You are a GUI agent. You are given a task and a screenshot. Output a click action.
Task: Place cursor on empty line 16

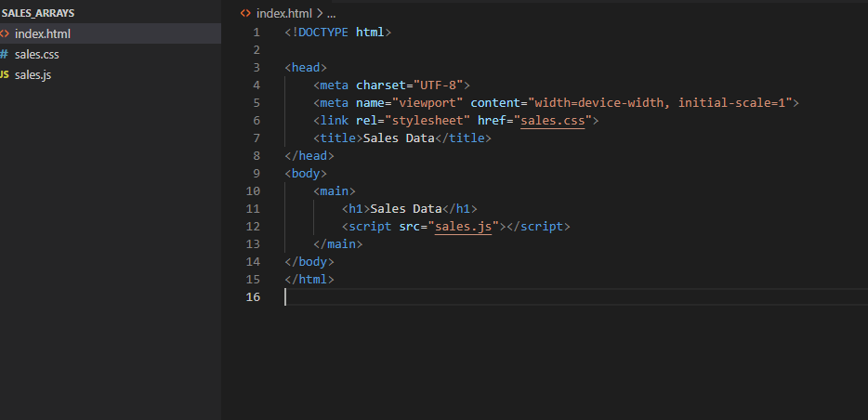pos(575,297)
